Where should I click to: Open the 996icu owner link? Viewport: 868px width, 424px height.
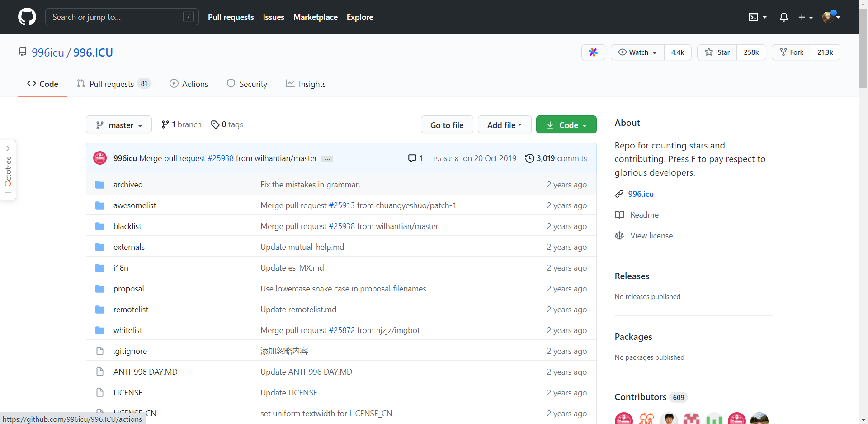tap(48, 52)
